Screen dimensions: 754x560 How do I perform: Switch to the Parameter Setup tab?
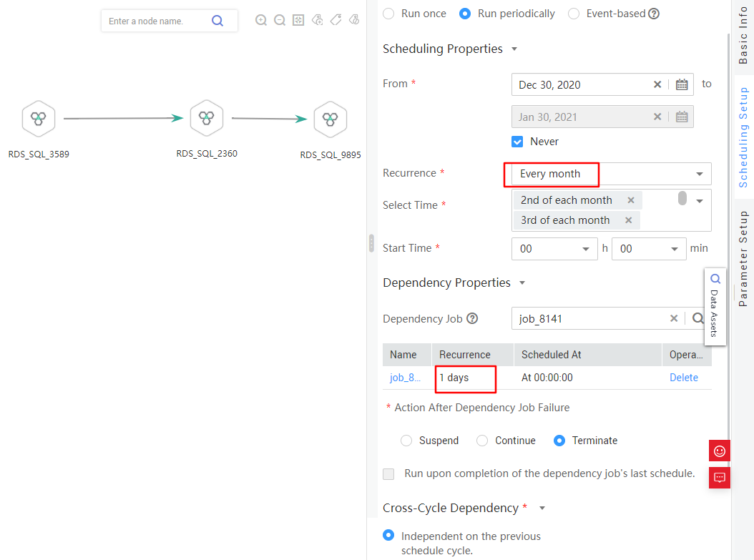pyautogui.click(x=743, y=258)
